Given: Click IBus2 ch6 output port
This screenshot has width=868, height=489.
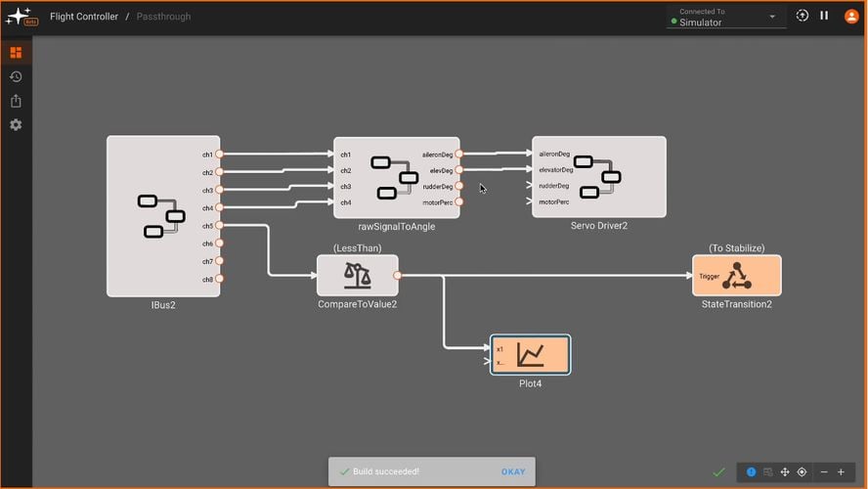Looking at the screenshot, I should click(x=219, y=243).
